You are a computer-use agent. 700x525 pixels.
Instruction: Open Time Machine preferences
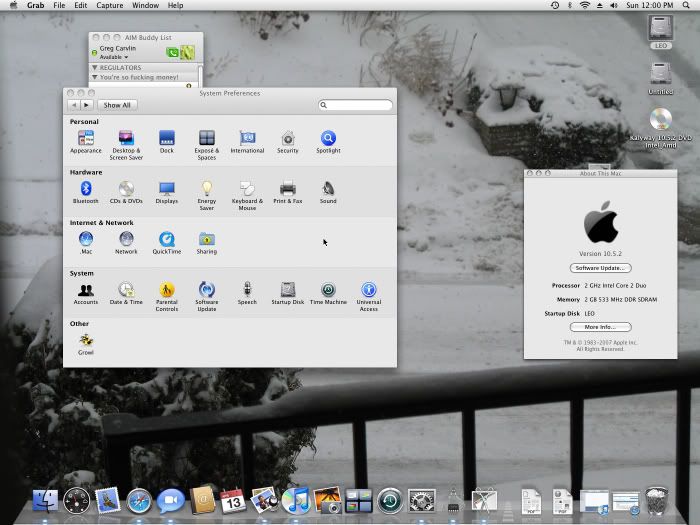tap(328, 293)
